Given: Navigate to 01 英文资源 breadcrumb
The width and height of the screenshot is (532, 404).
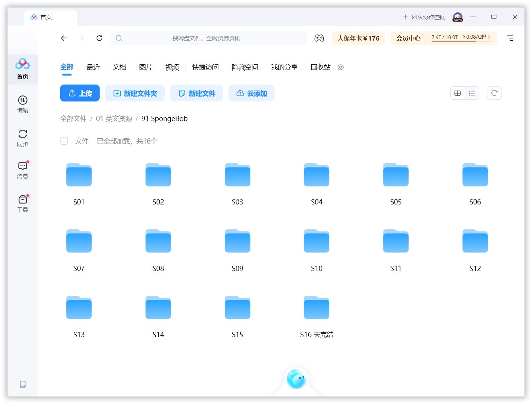Looking at the screenshot, I should (x=114, y=119).
